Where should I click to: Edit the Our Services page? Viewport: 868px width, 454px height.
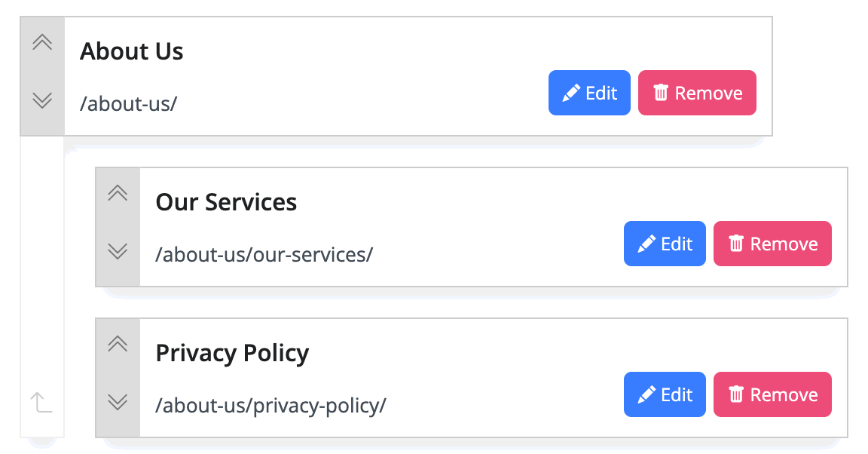(x=665, y=244)
